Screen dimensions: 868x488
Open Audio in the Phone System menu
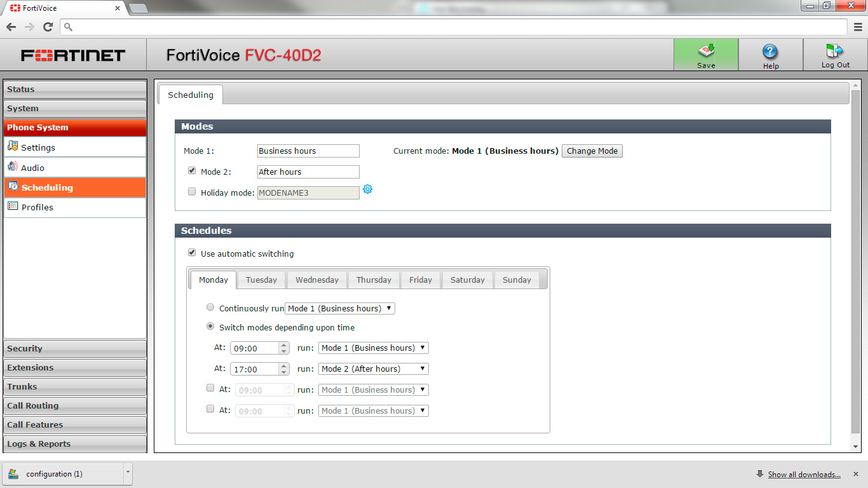75,168
